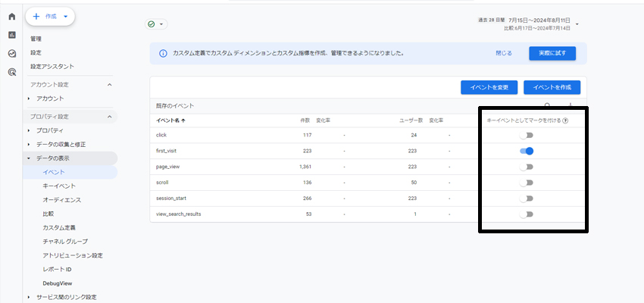
Task: Click the session_start event name
Action: point(171,198)
